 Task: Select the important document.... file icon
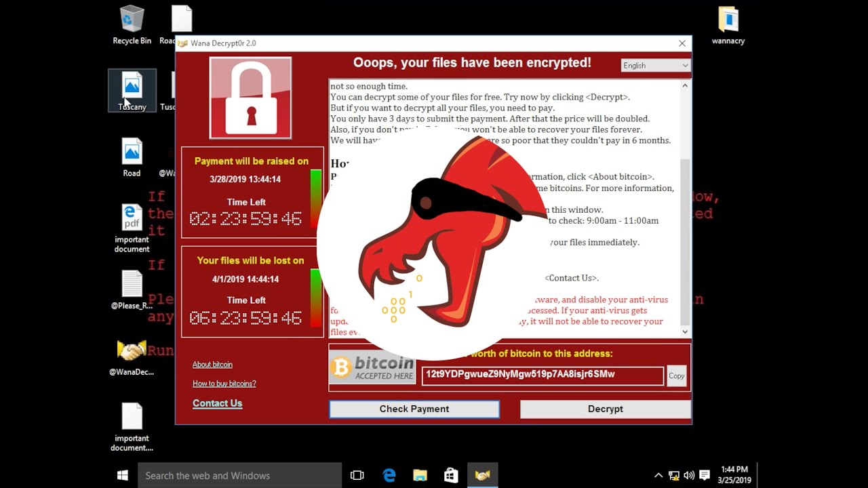(x=132, y=427)
